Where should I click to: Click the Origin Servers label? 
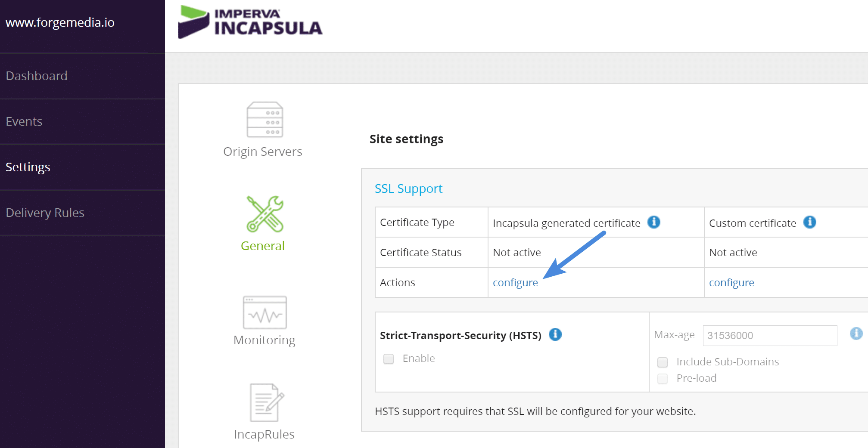click(263, 151)
